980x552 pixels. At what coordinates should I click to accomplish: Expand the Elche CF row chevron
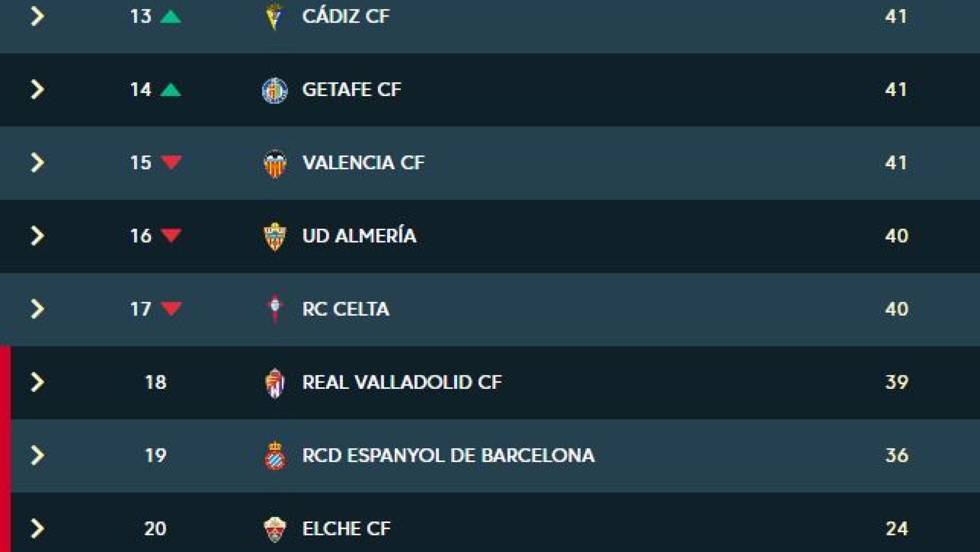click(x=37, y=528)
